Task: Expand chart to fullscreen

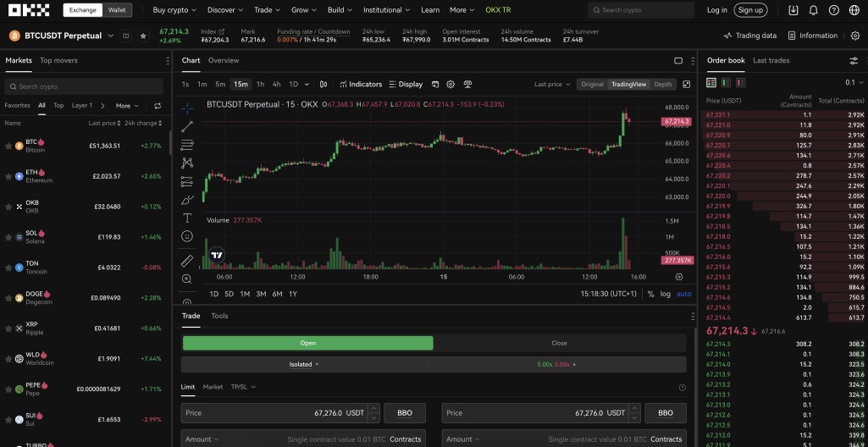Action: pos(687,84)
